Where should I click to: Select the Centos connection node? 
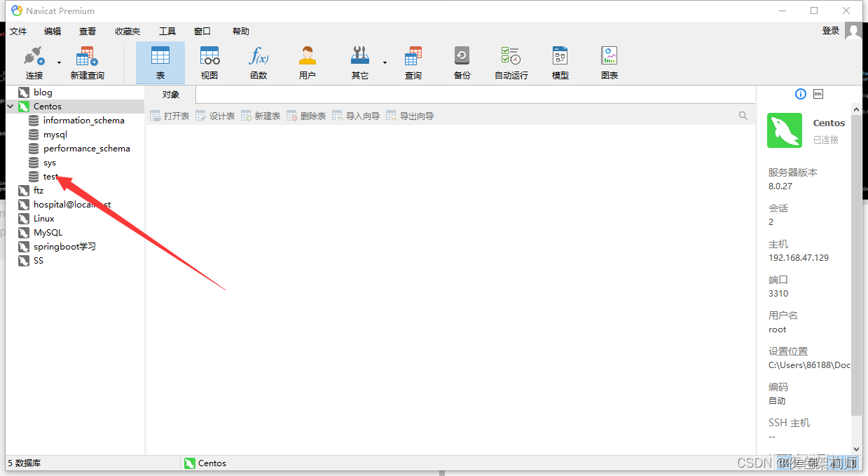(x=48, y=107)
